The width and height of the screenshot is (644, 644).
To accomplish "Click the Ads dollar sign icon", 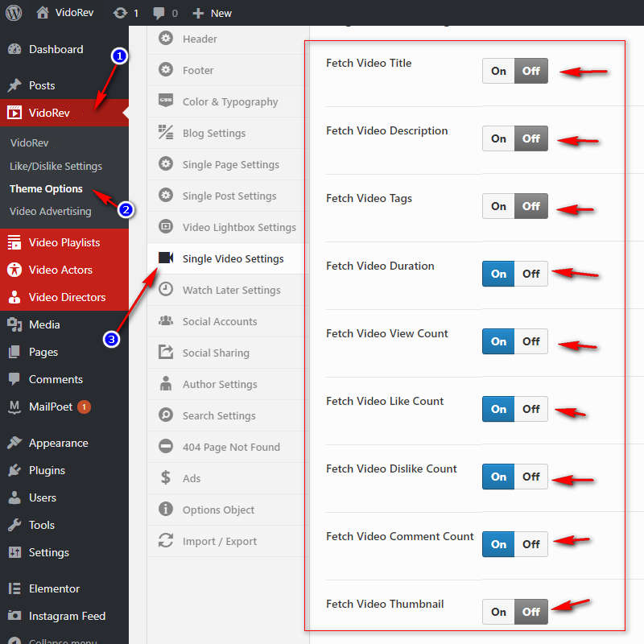I will (166, 478).
